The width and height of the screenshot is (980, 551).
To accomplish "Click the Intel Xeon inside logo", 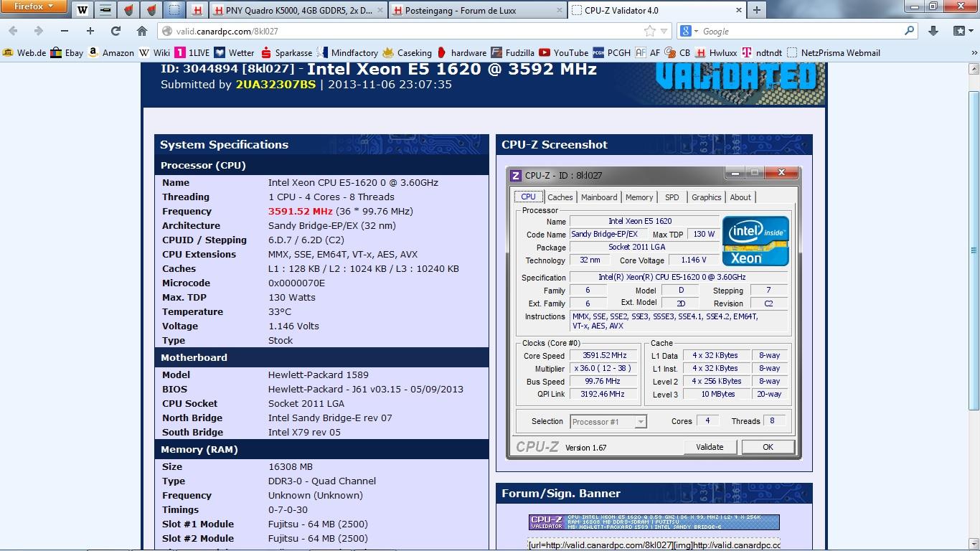I will (755, 240).
